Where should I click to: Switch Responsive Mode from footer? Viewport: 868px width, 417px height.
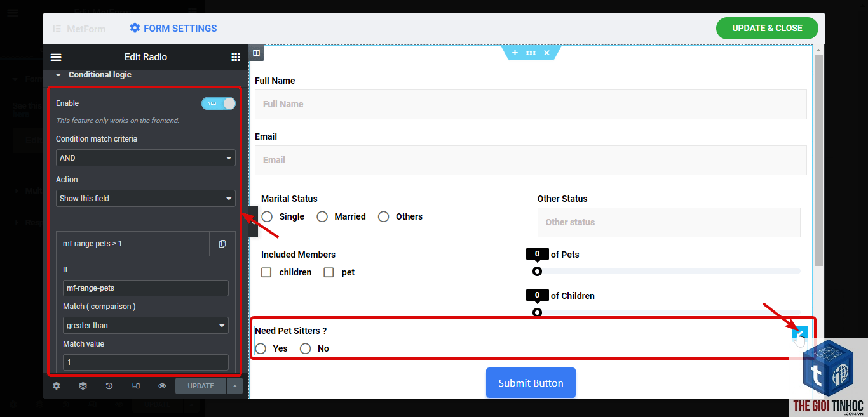[136, 386]
